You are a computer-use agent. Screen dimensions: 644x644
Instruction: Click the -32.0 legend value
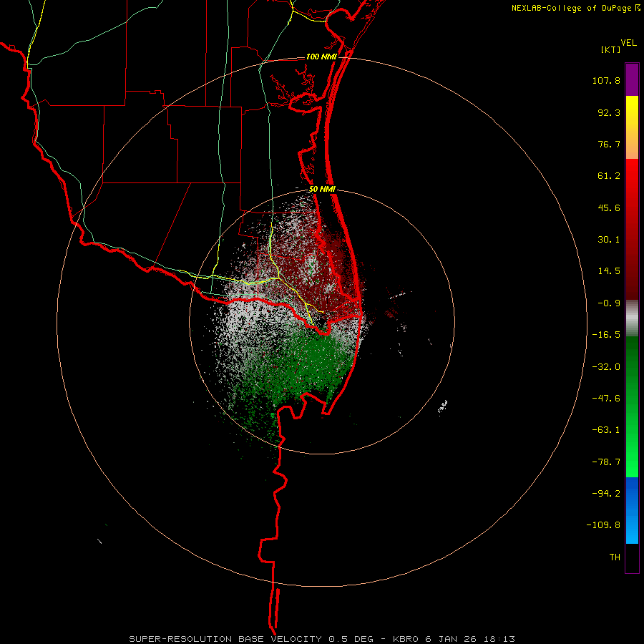(x=606, y=367)
